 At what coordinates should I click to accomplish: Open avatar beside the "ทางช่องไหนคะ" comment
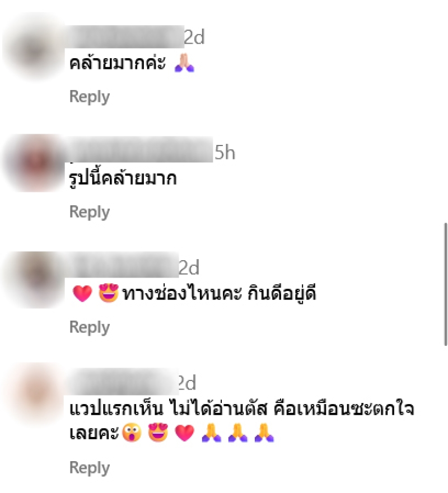click(x=35, y=279)
